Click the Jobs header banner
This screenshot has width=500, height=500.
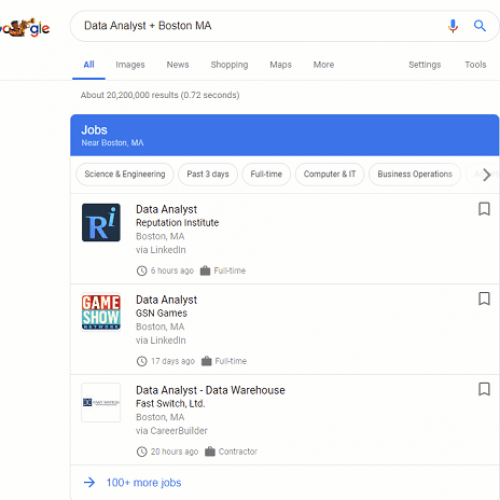(285, 135)
